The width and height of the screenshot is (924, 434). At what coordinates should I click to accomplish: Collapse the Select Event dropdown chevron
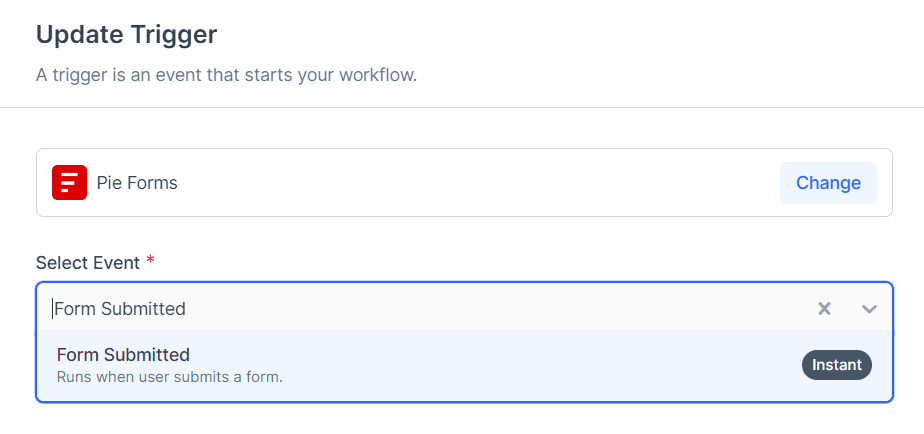[x=869, y=309]
